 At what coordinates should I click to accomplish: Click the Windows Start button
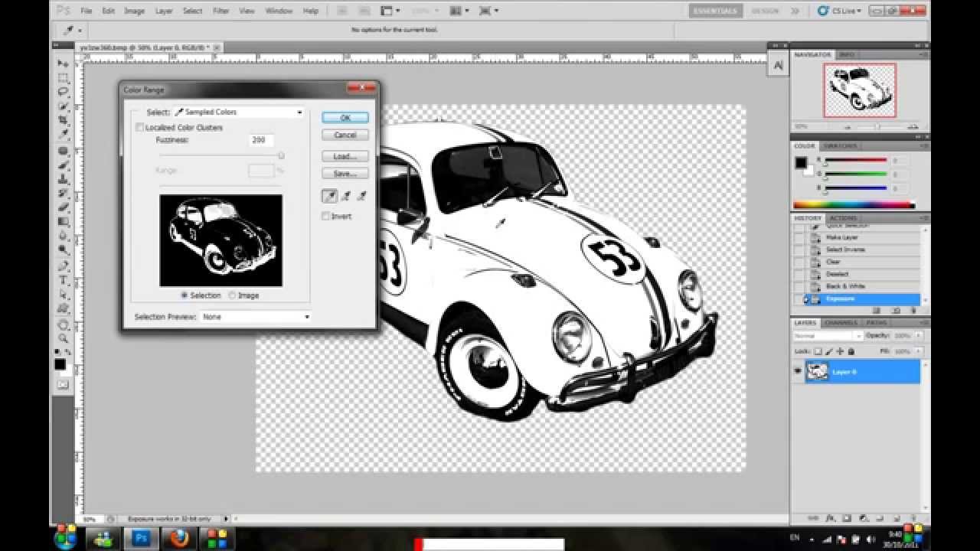click(x=66, y=537)
